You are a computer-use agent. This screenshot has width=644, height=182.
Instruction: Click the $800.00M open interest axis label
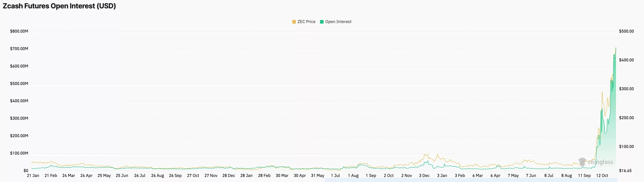pyautogui.click(x=19, y=31)
